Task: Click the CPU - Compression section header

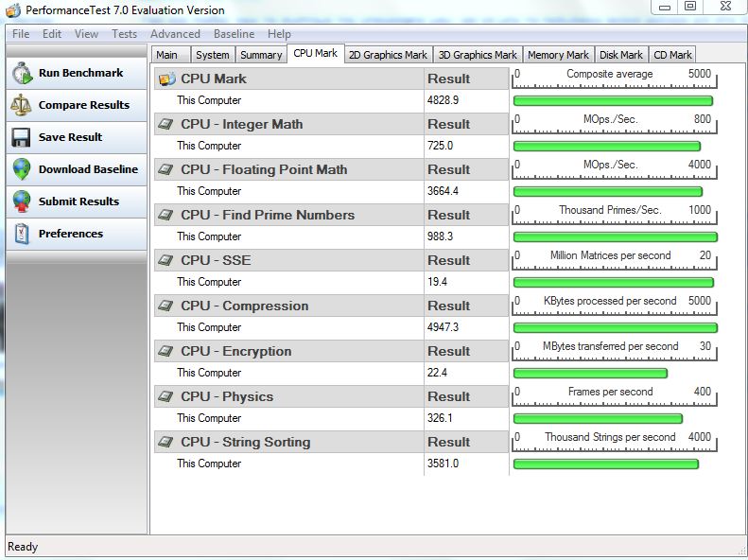Action: click(289, 306)
